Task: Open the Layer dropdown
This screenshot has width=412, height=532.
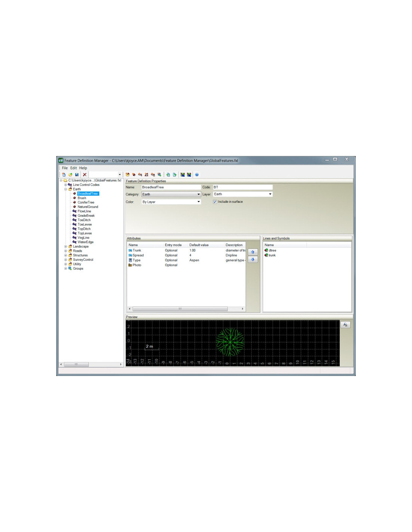Action: pos(243,194)
